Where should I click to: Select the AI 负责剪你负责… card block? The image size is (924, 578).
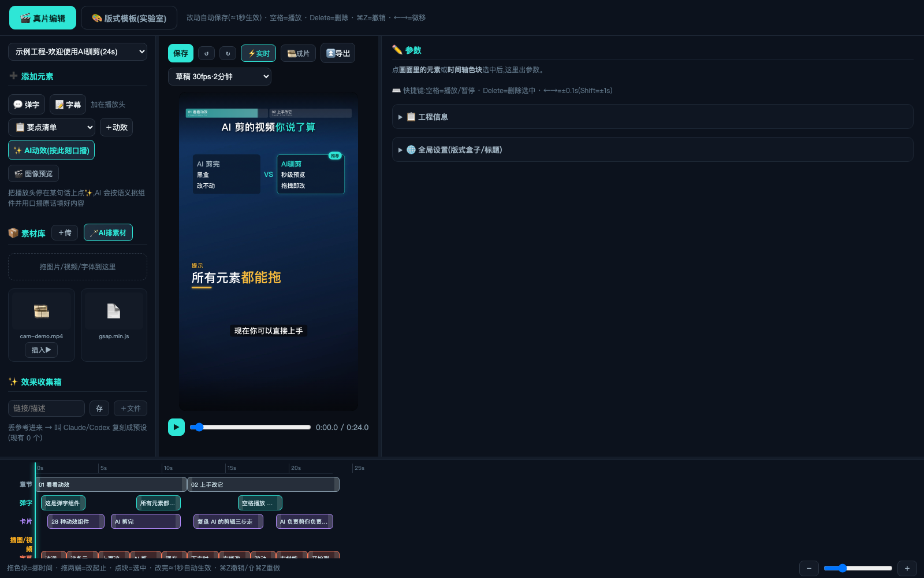(304, 521)
